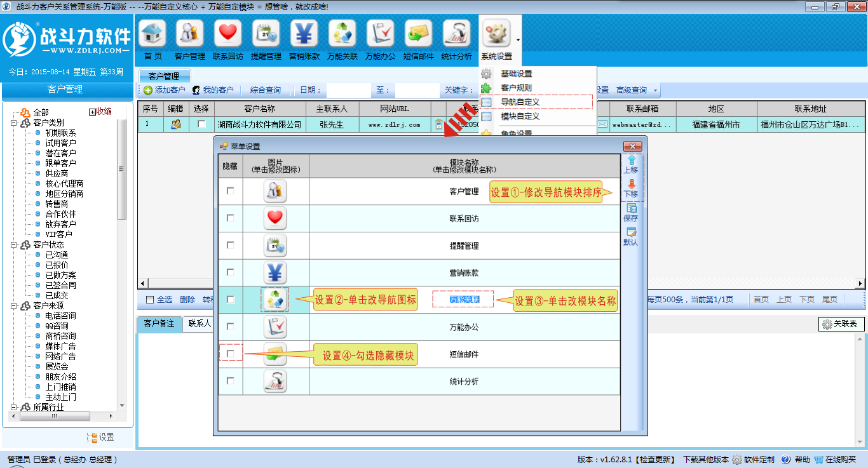Open 客户管理 in the main toolbar

tap(190, 34)
